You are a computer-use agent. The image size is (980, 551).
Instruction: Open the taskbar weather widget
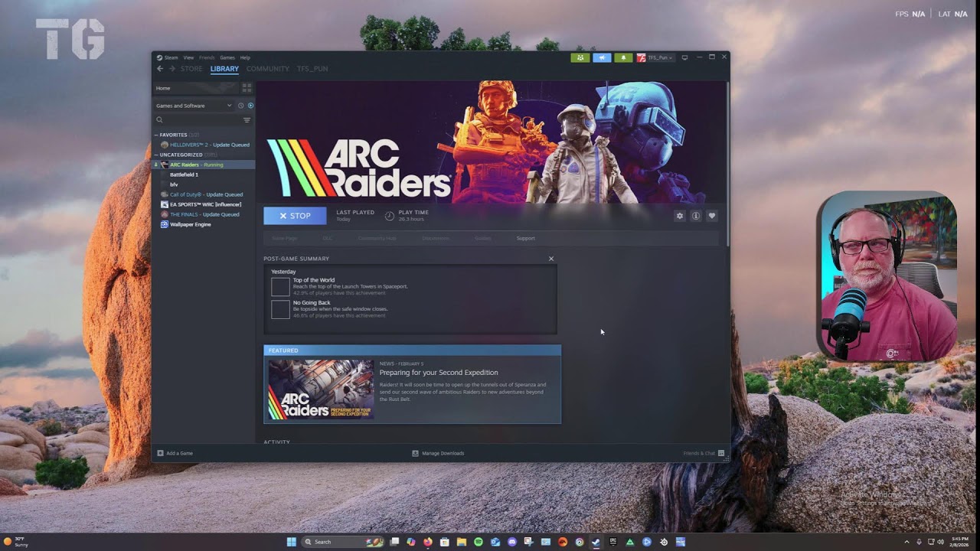pyautogui.click(x=16, y=542)
